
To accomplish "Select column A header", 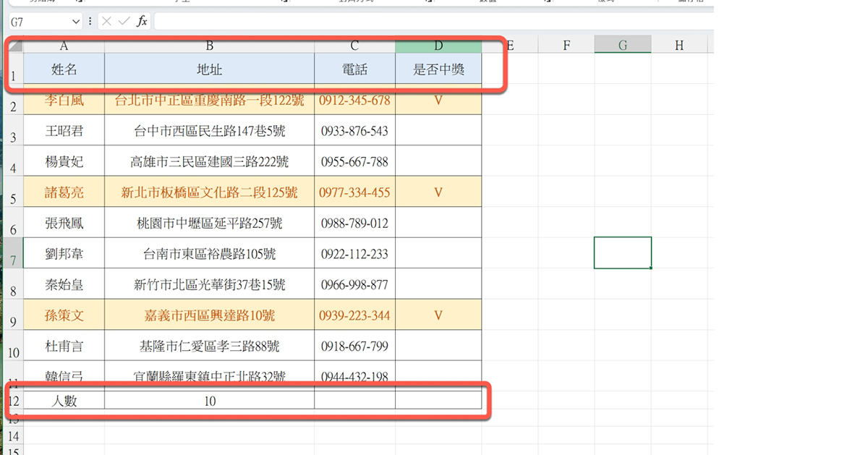I will coord(64,44).
